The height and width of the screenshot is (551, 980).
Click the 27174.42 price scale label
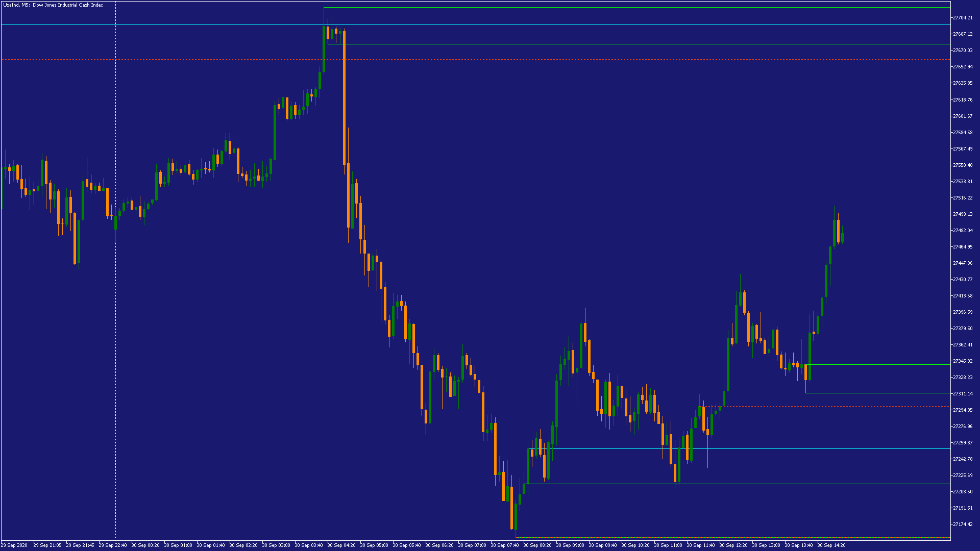[962, 524]
